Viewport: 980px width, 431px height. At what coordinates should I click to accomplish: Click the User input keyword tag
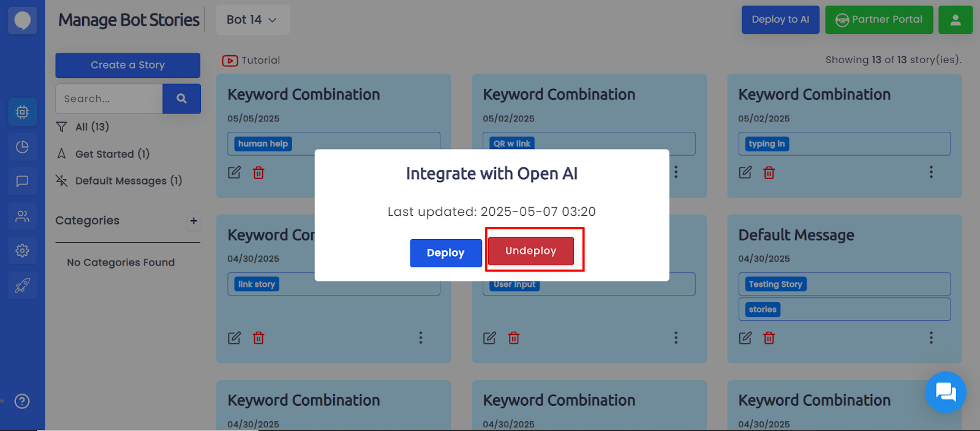point(514,284)
